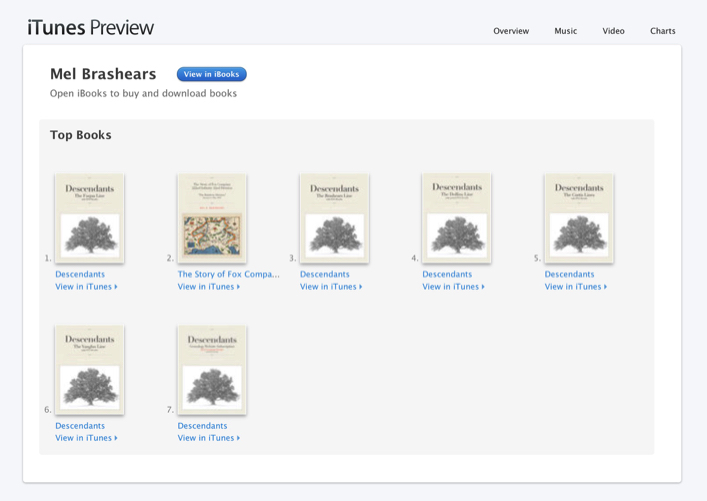
Task: Open the Charts page
Action: (662, 31)
